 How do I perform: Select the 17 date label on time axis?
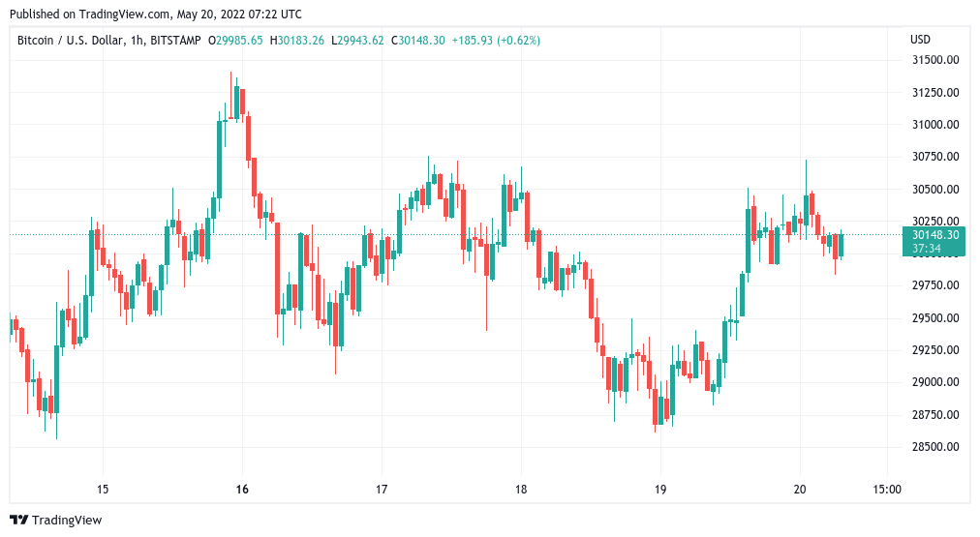tap(382, 490)
